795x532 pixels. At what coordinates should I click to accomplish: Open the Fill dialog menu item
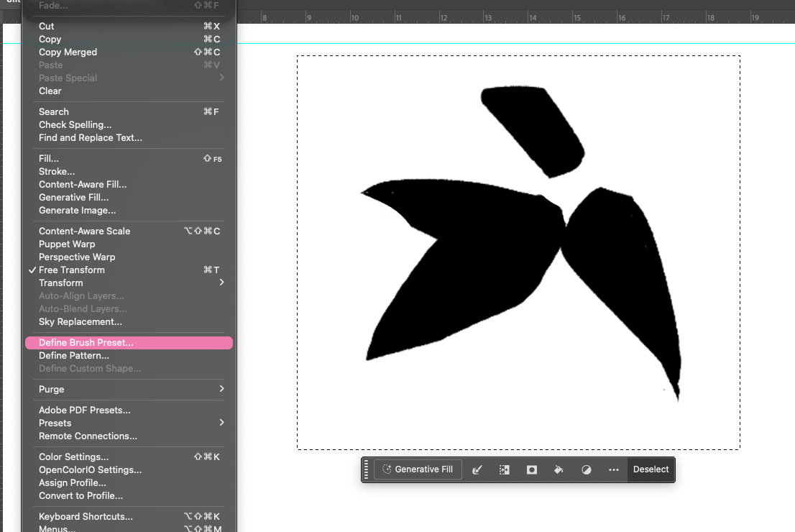tap(129, 159)
